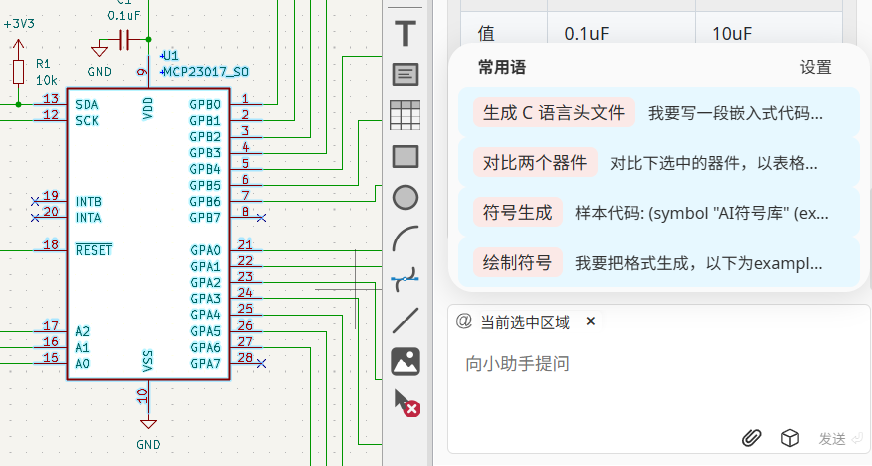The height and width of the screenshot is (466, 872).
Task: Select the Bezier curve tool
Action: pyautogui.click(x=405, y=279)
